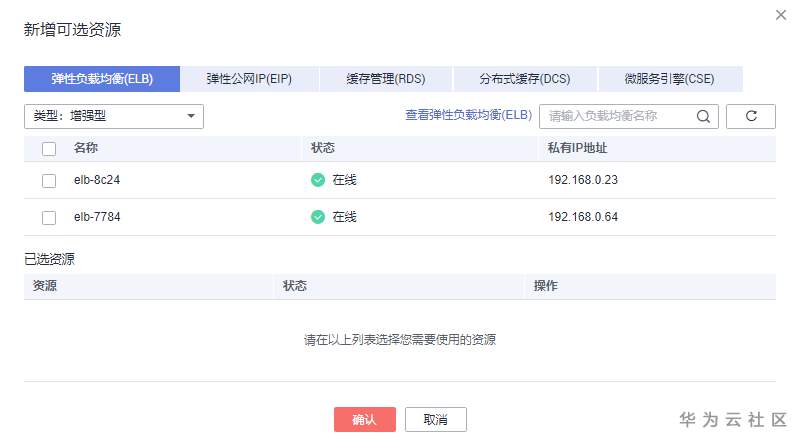Select the elb-7784 row checkbox

(x=49, y=218)
